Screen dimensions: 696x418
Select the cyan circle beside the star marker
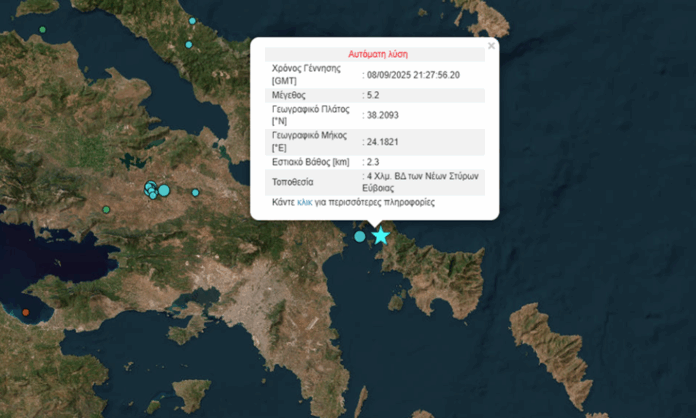click(360, 236)
